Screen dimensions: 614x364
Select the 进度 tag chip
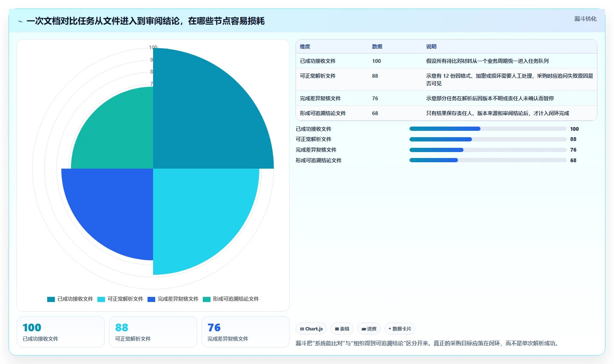point(369,329)
